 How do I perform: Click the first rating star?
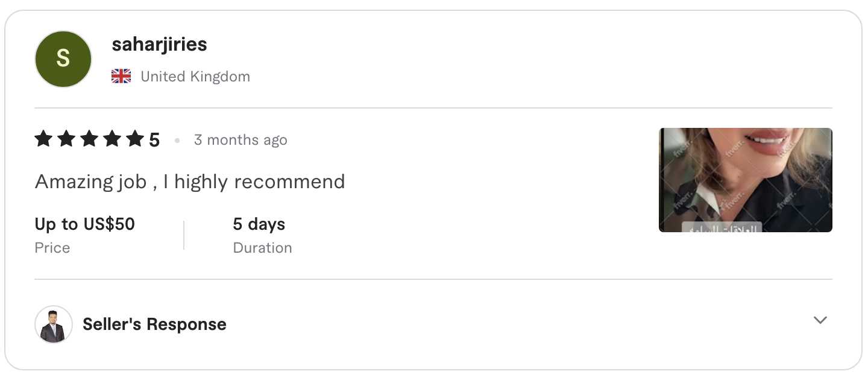coord(43,139)
